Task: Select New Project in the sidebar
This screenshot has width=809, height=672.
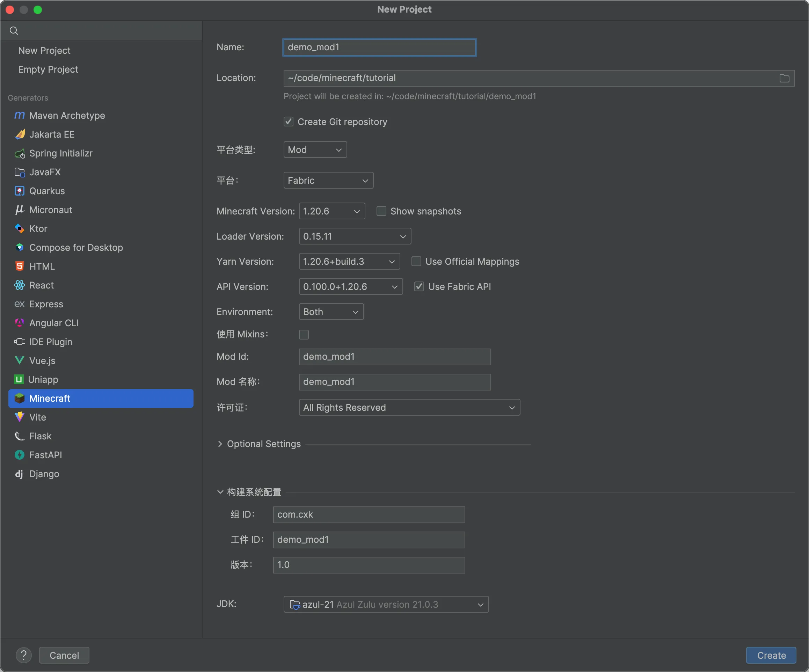Action: 44,50
